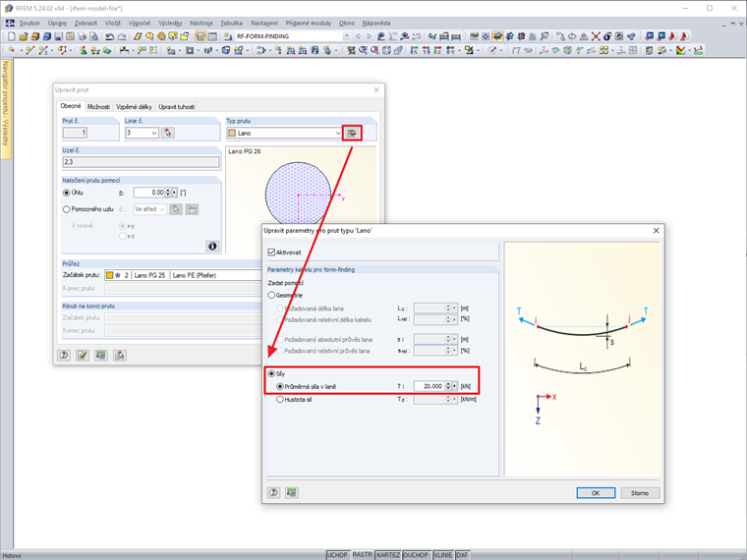
Task: Toggle UCHOP snap in status bar
Action: pyautogui.click(x=338, y=555)
